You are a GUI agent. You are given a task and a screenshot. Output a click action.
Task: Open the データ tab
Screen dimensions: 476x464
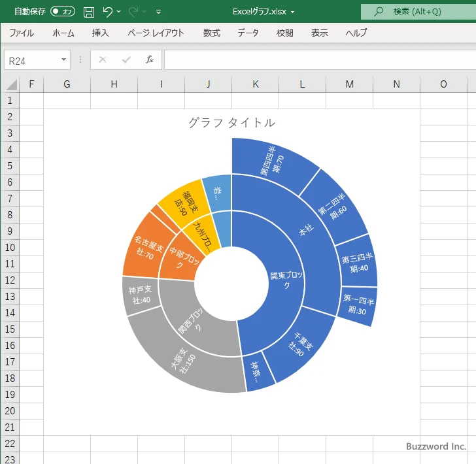248,33
